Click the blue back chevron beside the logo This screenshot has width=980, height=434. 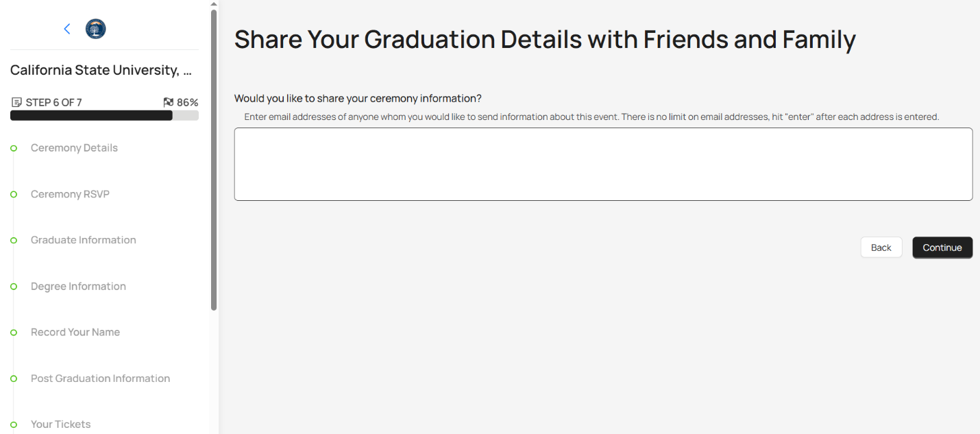[66, 29]
